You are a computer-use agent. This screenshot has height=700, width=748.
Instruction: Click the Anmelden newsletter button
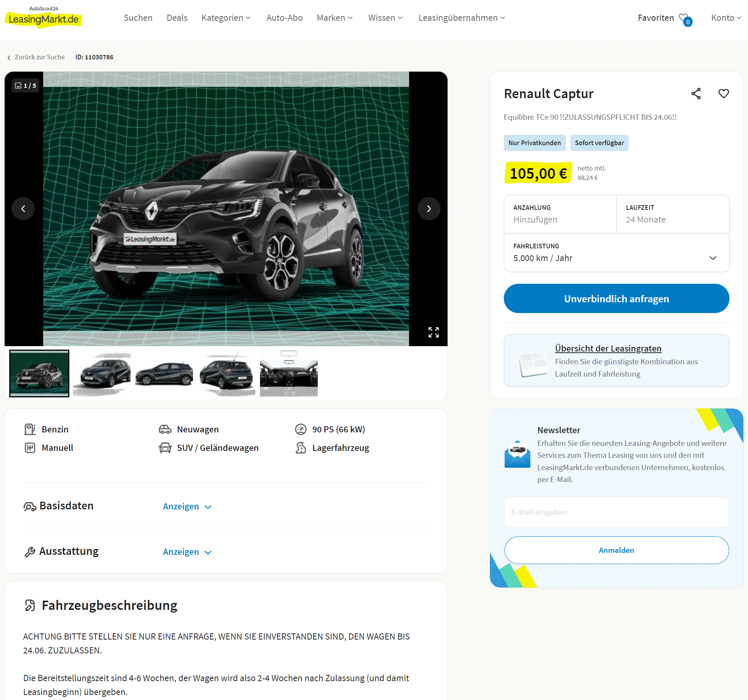pos(616,551)
